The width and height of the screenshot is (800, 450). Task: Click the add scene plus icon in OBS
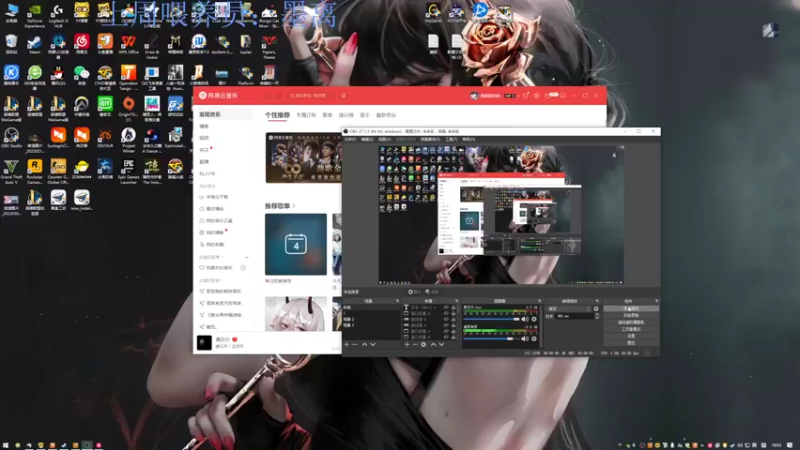(x=346, y=344)
